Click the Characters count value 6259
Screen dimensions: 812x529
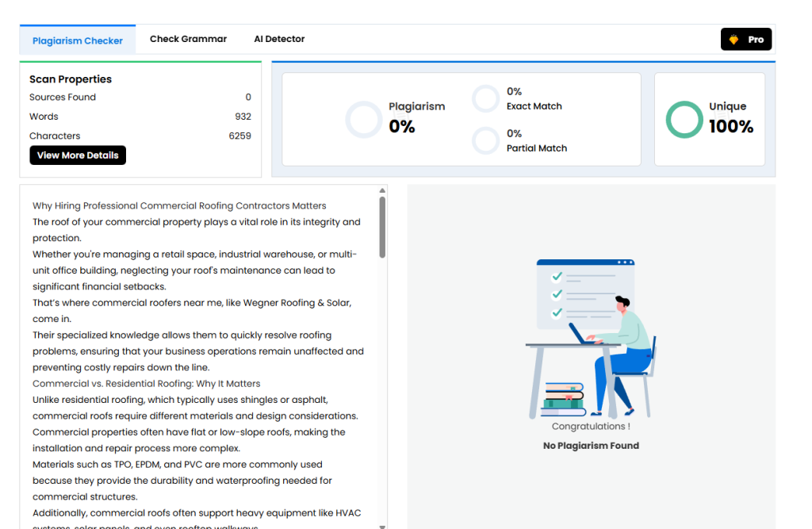pyautogui.click(x=239, y=136)
